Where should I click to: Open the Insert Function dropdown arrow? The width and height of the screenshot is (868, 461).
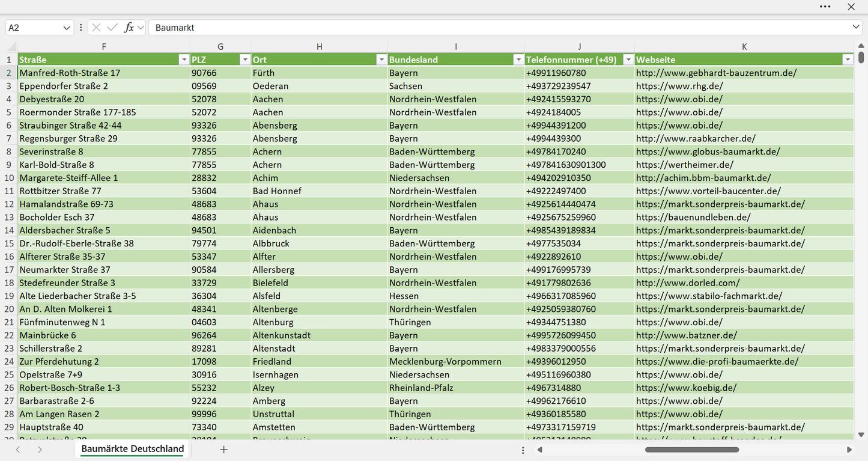tap(141, 28)
